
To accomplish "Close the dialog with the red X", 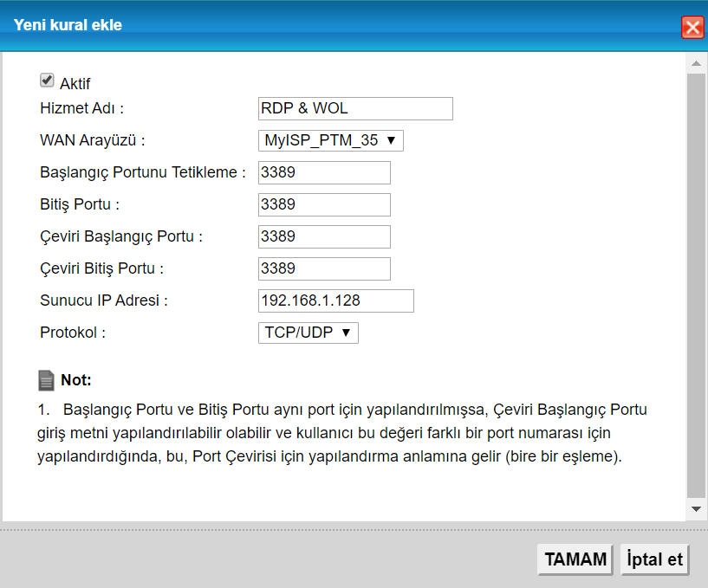I will click(x=692, y=28).
